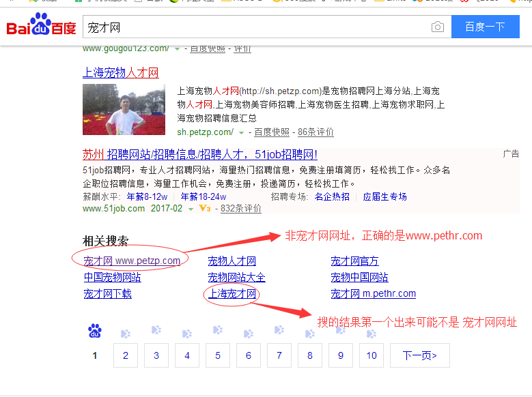Click the V3 credibility badge icon
Screen dimensions: 532x397
point(205,208)
